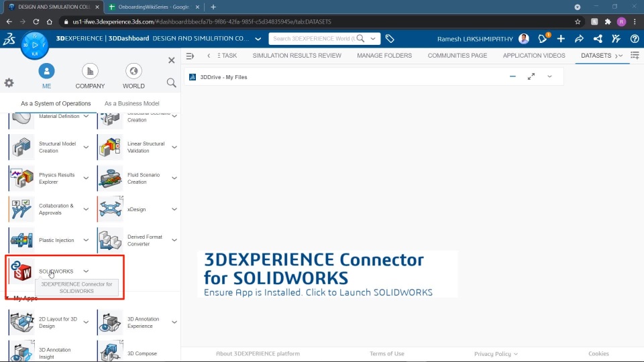The image size is (644, 362).
Task: Open the 3DEXPERIENCE compass
Action: pos(35,45)
